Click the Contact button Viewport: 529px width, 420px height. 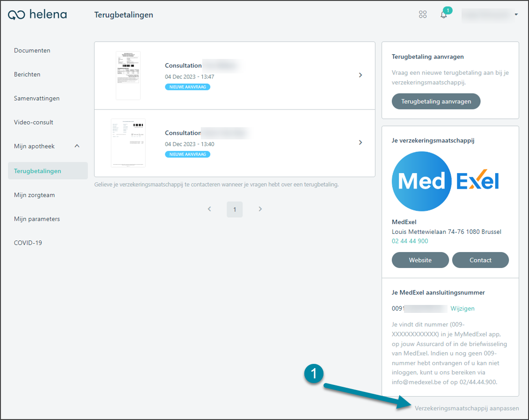480,260
